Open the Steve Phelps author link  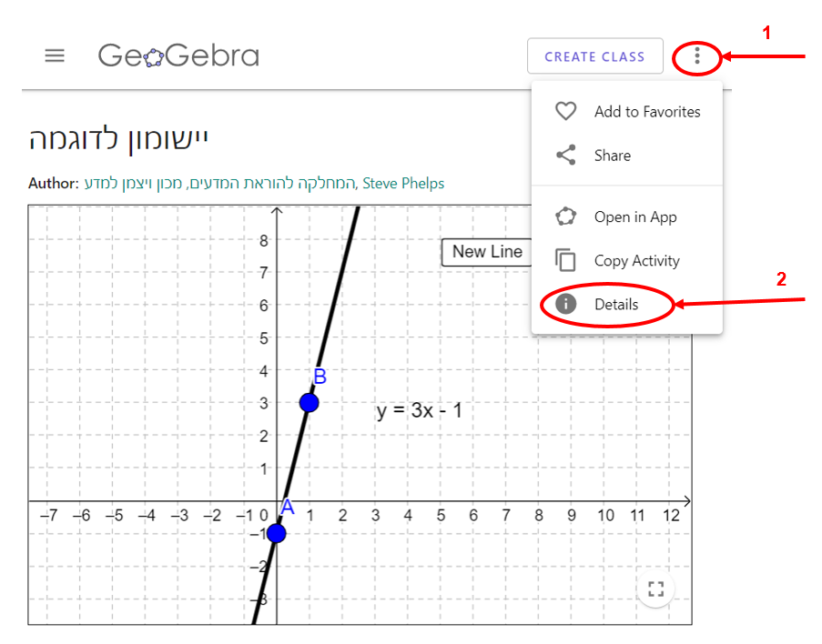coord(403,184)
